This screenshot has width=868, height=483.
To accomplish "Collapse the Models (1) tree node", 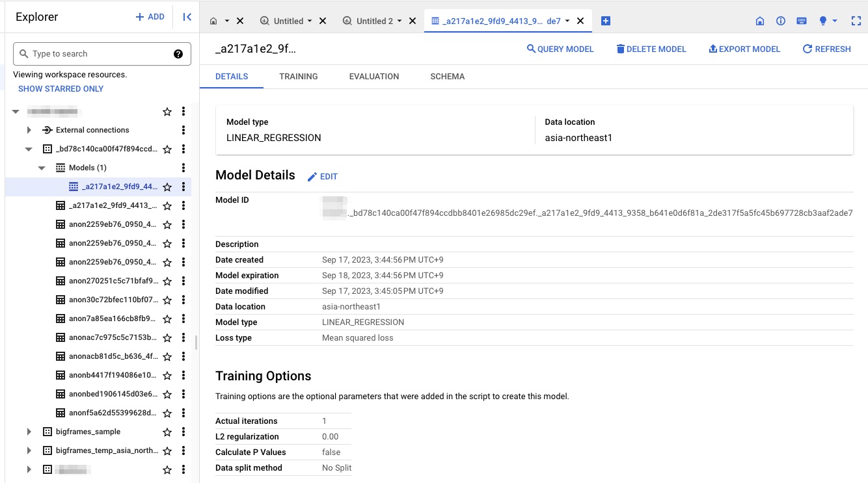I will tap(42, 167).
